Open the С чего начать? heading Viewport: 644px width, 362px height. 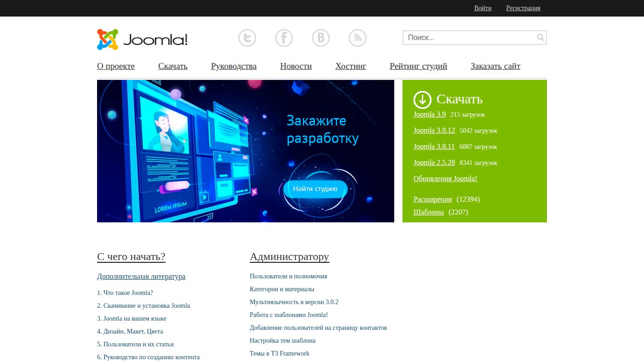(x=131, y=256)
